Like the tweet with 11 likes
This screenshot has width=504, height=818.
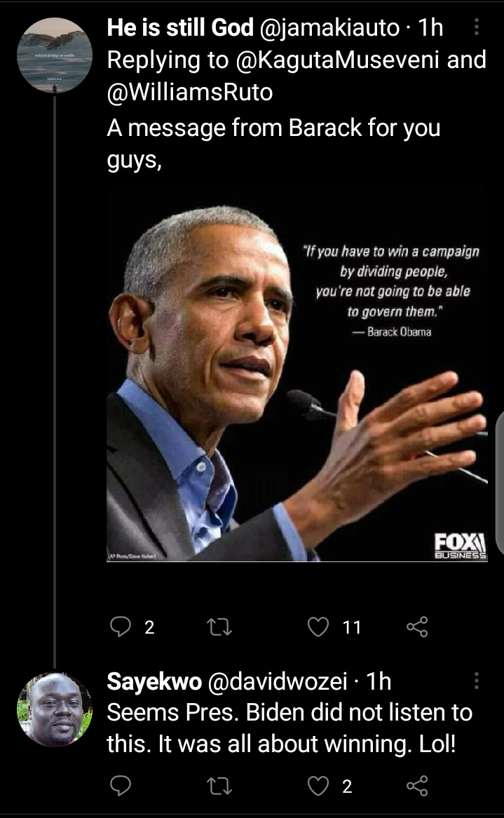tap(318, 627)
